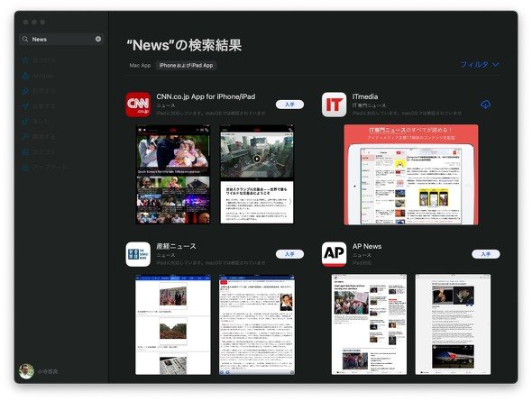Open the ITmedia red screenshot preview
The image size is (532, 401).
411,175
